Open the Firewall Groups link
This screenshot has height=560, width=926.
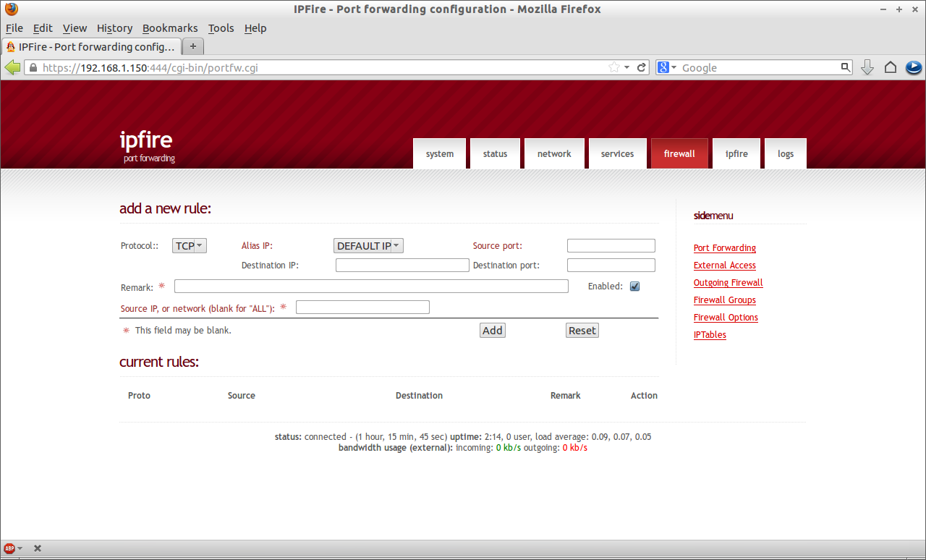725,300
